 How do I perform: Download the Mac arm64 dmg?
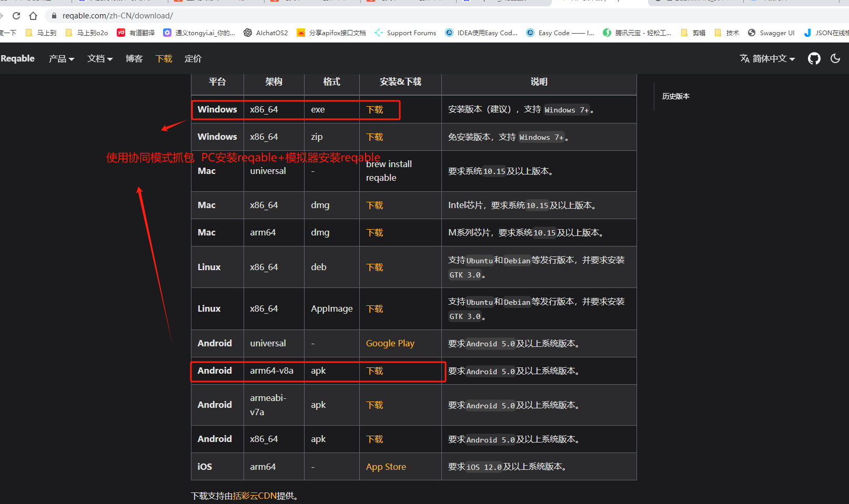point(375,232)
